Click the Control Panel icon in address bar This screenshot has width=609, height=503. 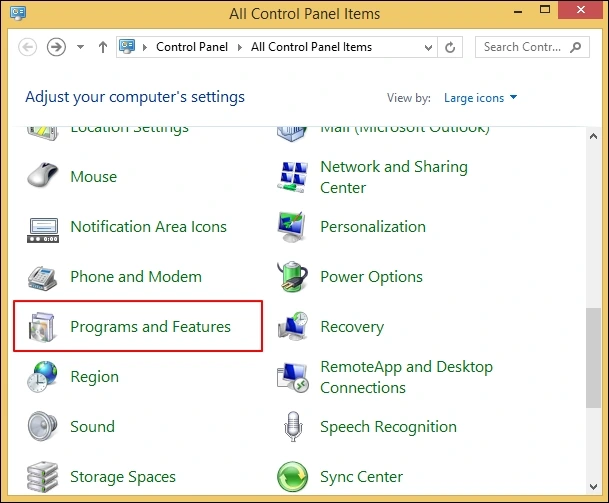[127, 47]
